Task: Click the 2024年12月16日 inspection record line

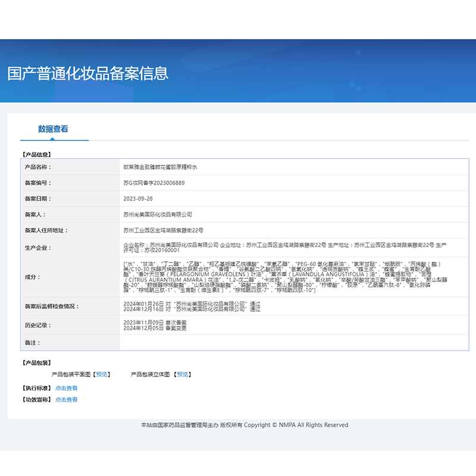Action: (192, 309)
